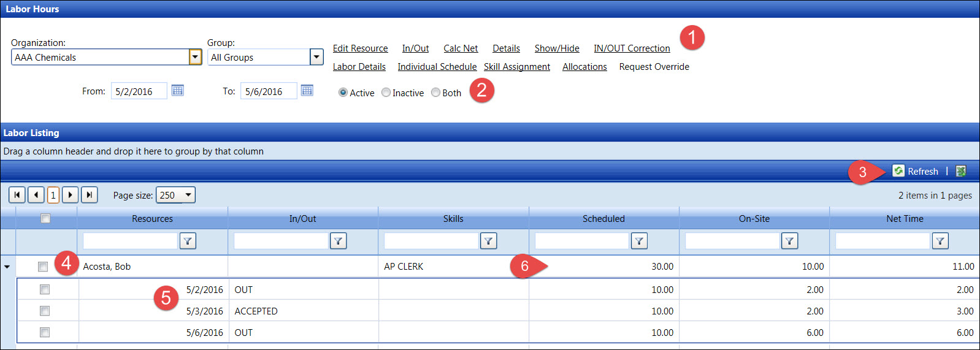Go to the first page of results
The width and height of the screenshot is (980, 350).
(17, 195)
